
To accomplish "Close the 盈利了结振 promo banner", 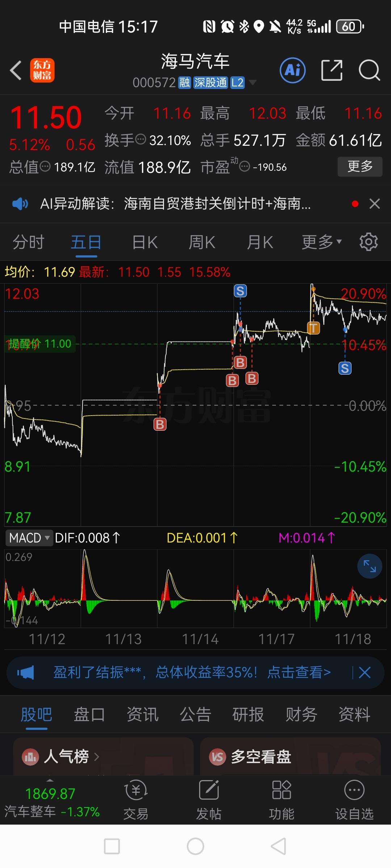I will coord(365,673).
